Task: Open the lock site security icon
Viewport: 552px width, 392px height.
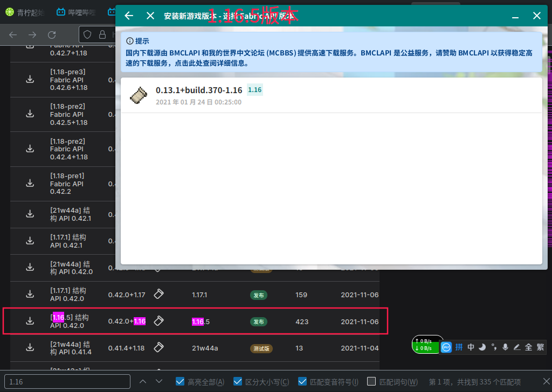Action: pos(102,35)
